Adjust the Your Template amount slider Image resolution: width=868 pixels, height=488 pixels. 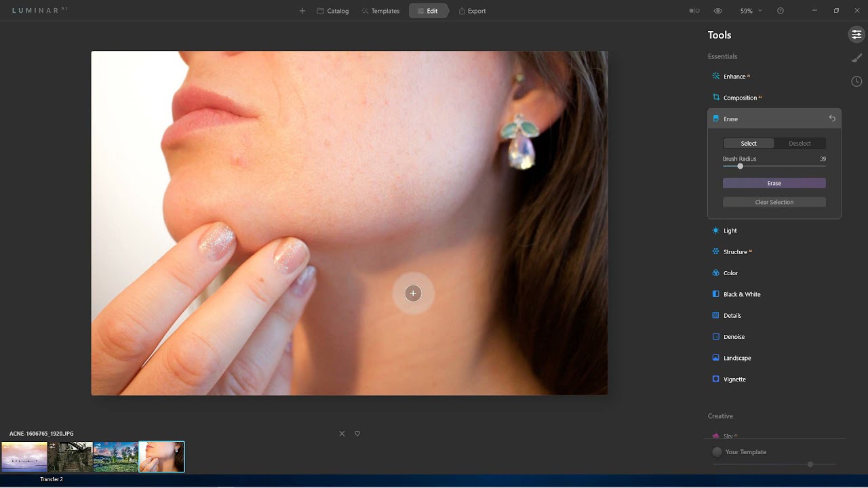[x=810, y=464]
